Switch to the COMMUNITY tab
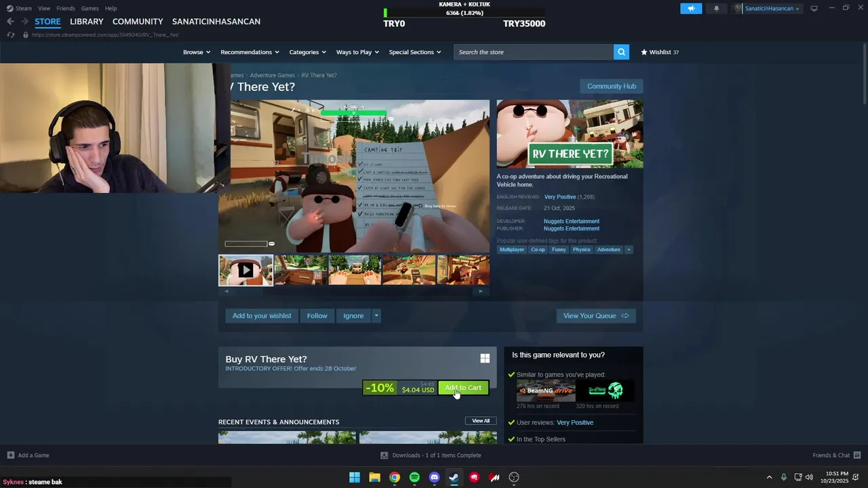The height and width of the screenshot is (488, 868). (x=138, y=22)
